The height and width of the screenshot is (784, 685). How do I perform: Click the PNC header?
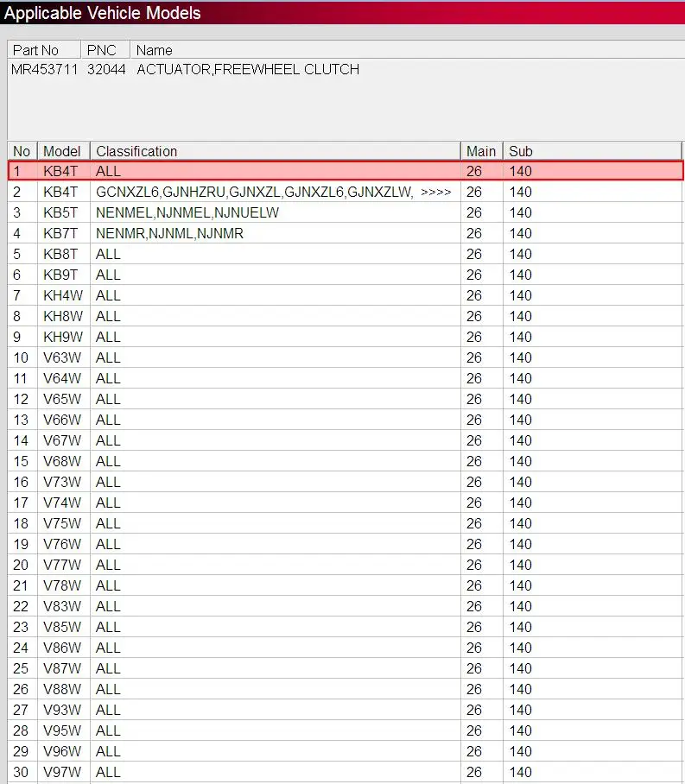coord(105,50)
